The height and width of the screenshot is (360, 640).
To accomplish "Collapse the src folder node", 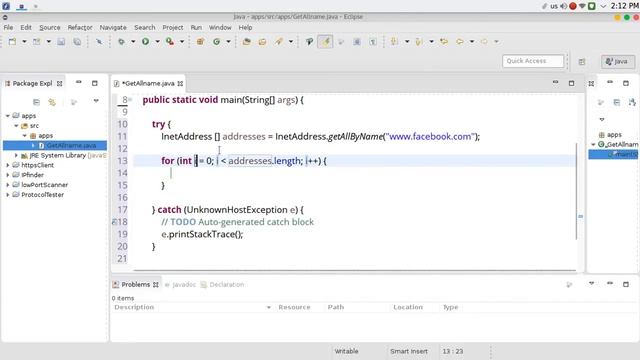I will [x=16, y=126].
